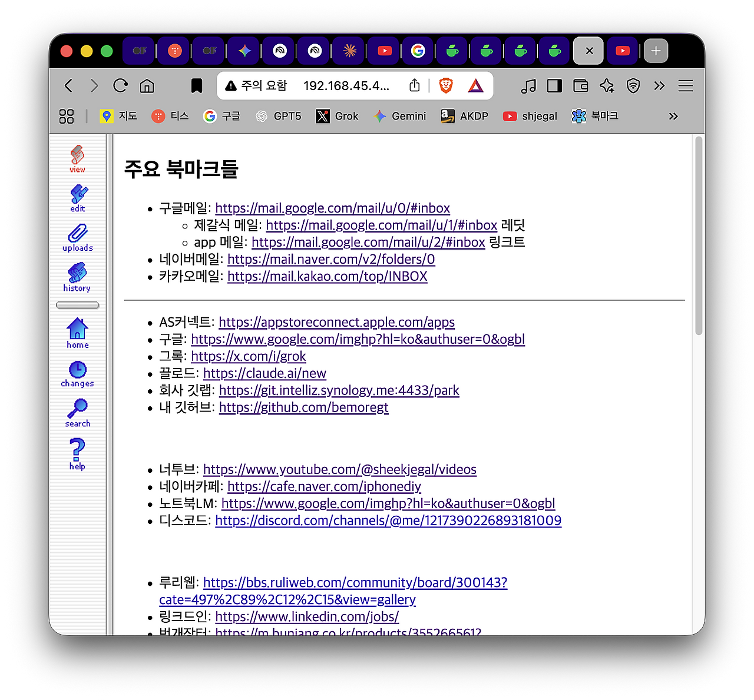Open the wiki page history icon
The height and width of the screenshot is (700, 754).
[77, 278]
